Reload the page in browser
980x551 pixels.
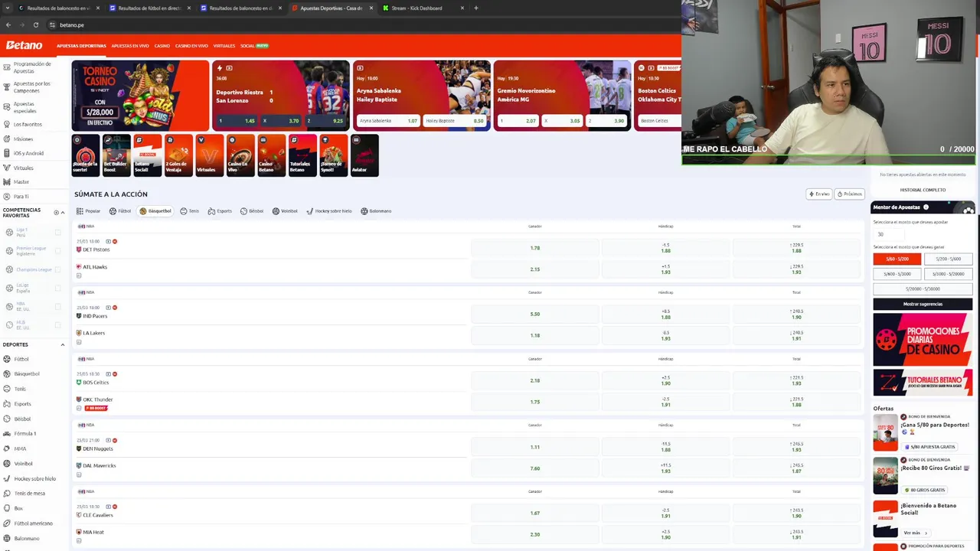(x=35, y=24)
